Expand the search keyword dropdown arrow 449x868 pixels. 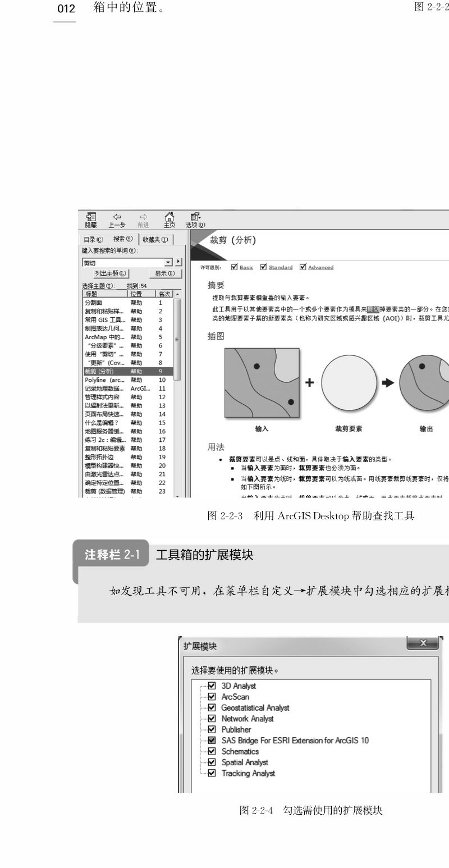168,262
